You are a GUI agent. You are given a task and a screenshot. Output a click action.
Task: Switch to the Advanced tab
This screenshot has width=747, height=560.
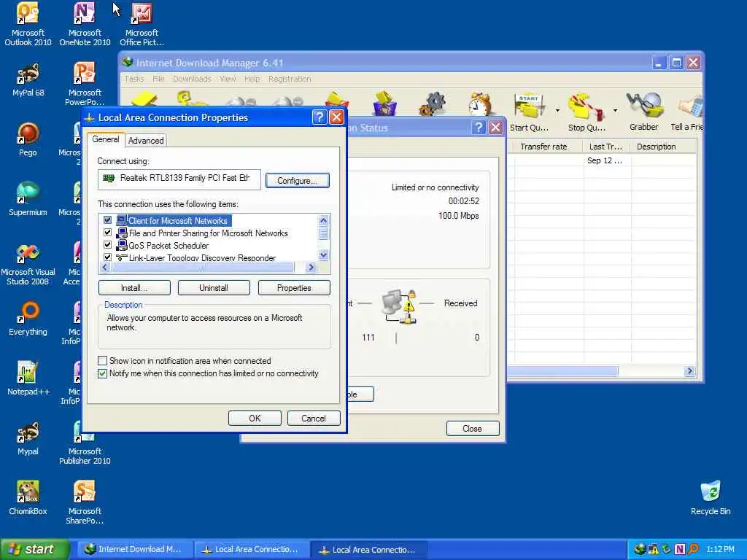[146, 141]
